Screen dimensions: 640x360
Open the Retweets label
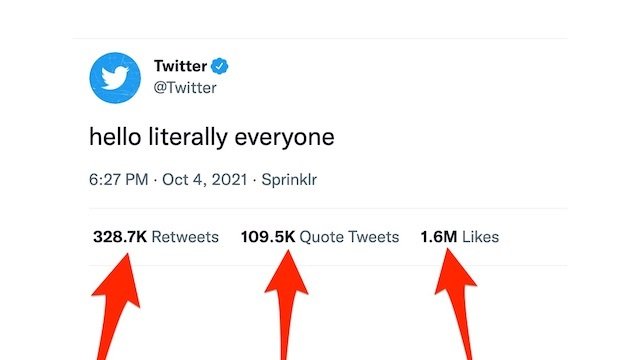pyautogui.click(x=185, y=237)
